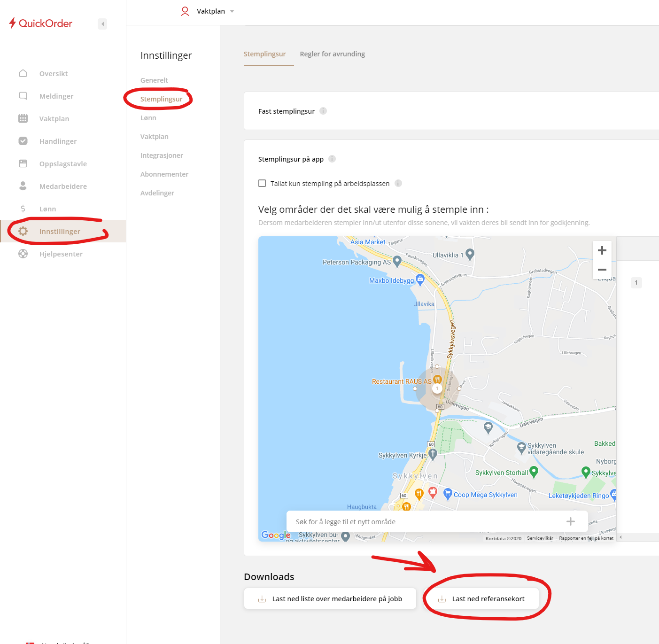
Task: Select Integrasjoner in settings menu
Action: point(162,155)
